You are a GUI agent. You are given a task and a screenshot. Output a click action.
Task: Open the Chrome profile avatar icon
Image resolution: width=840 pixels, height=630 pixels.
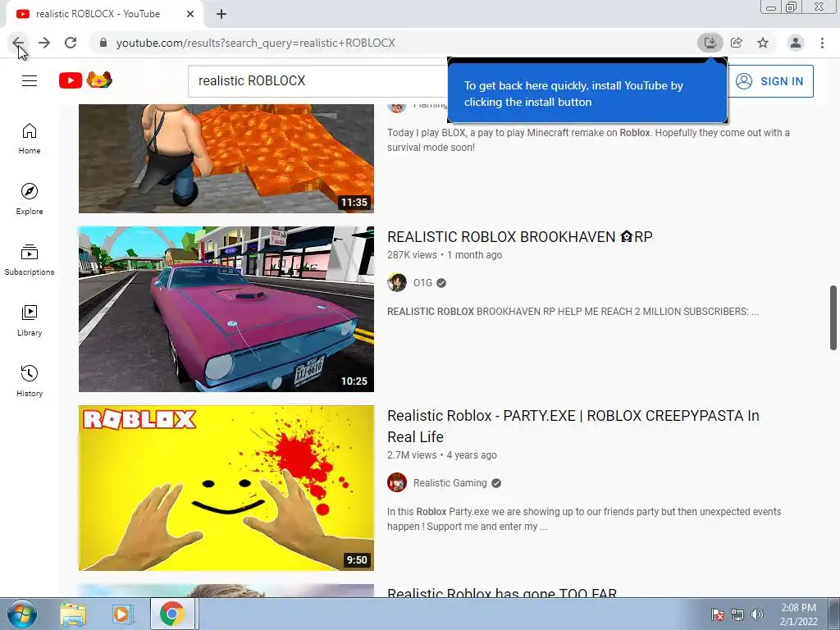coord(796,43)
